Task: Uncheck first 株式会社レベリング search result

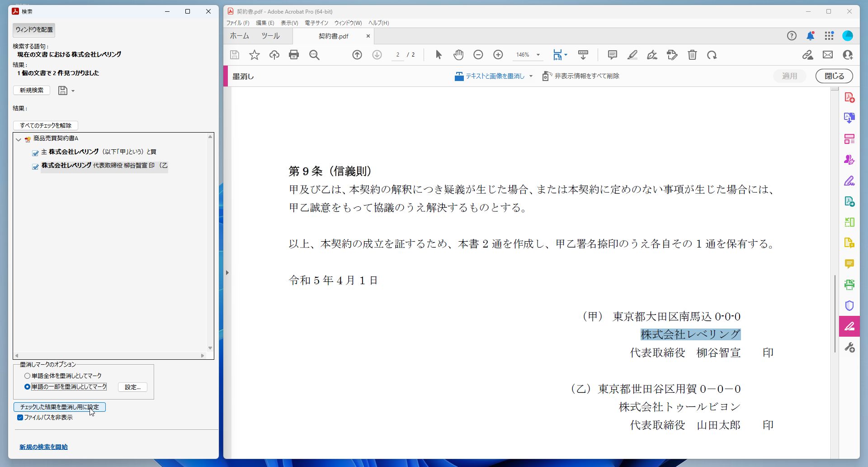Action: [35, 153]
